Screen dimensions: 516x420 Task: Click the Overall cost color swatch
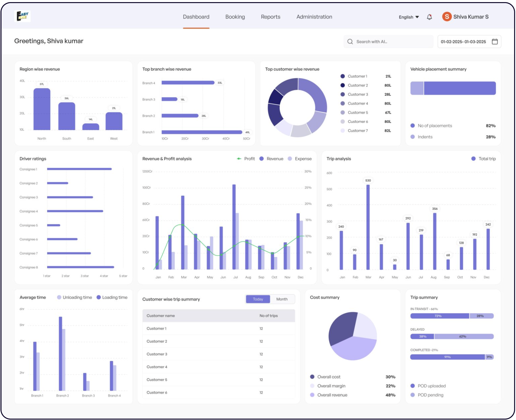click(x=312, y=377)
